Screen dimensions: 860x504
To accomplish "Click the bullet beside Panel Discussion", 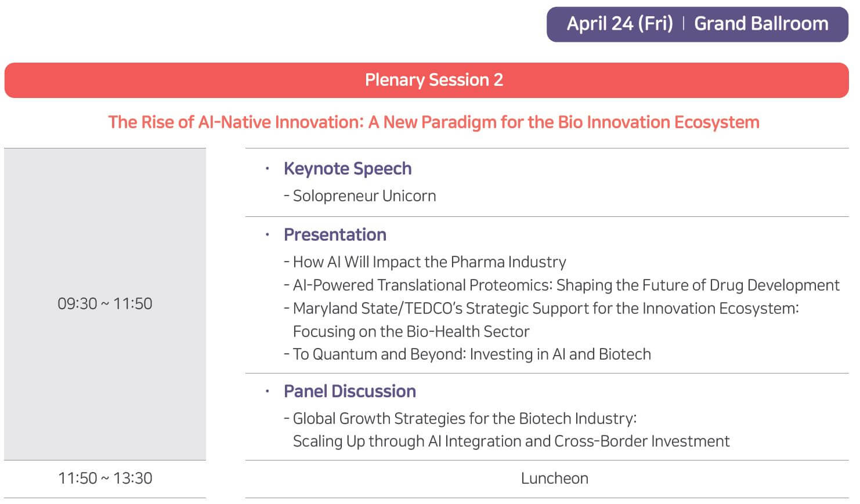I will point(267,391).
